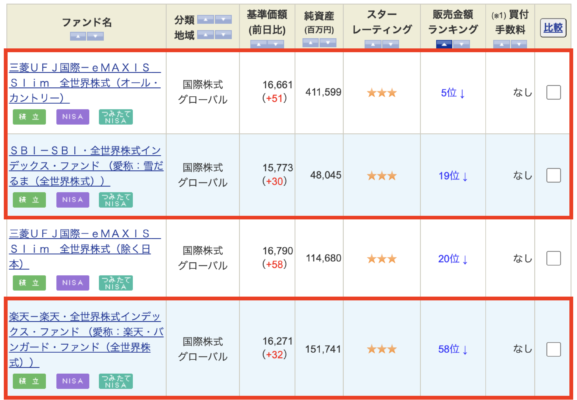Viewport: 577px width, 400px height.
Task: Open SBI・全世界株式インデックス・ファンド link
Action: point(86,166)
